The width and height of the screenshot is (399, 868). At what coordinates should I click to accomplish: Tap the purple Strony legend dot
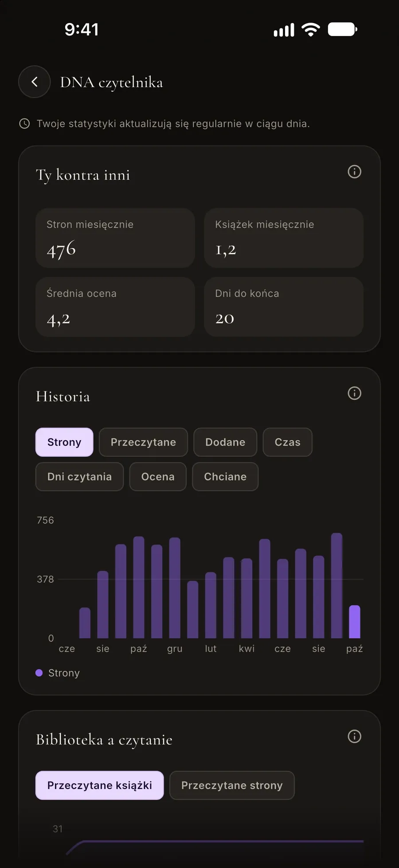[39, 673]
